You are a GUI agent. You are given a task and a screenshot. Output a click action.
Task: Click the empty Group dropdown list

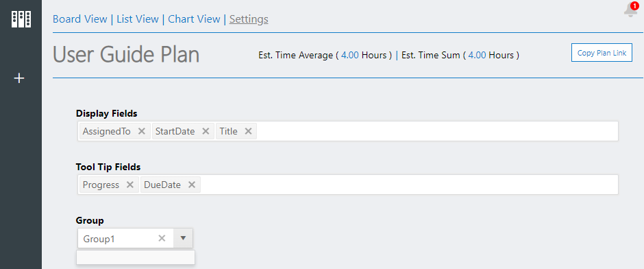[136, 257]
